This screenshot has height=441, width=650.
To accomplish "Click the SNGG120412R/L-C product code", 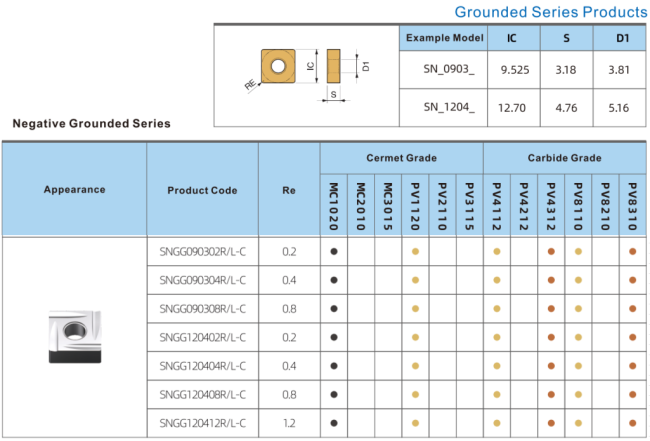I will (x=202, y=423).
